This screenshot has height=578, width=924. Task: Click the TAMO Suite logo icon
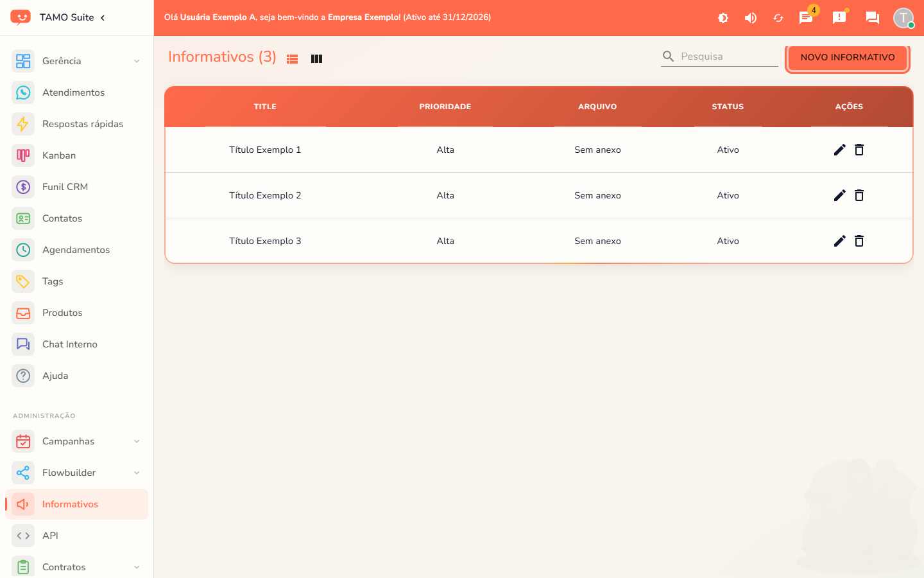pyautogui.click(x=21, y=17)
